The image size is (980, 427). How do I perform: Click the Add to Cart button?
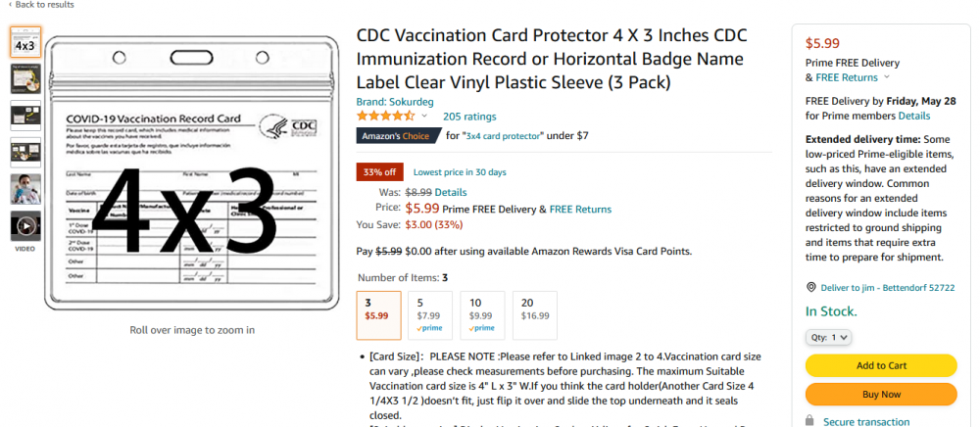[881, 365]
